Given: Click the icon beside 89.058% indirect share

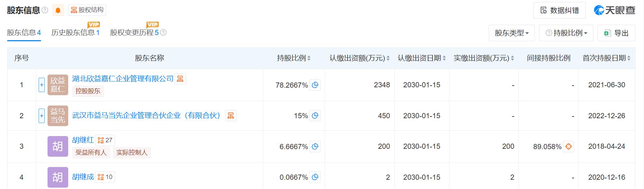Looking at the screenshot, I should point(569,146).
